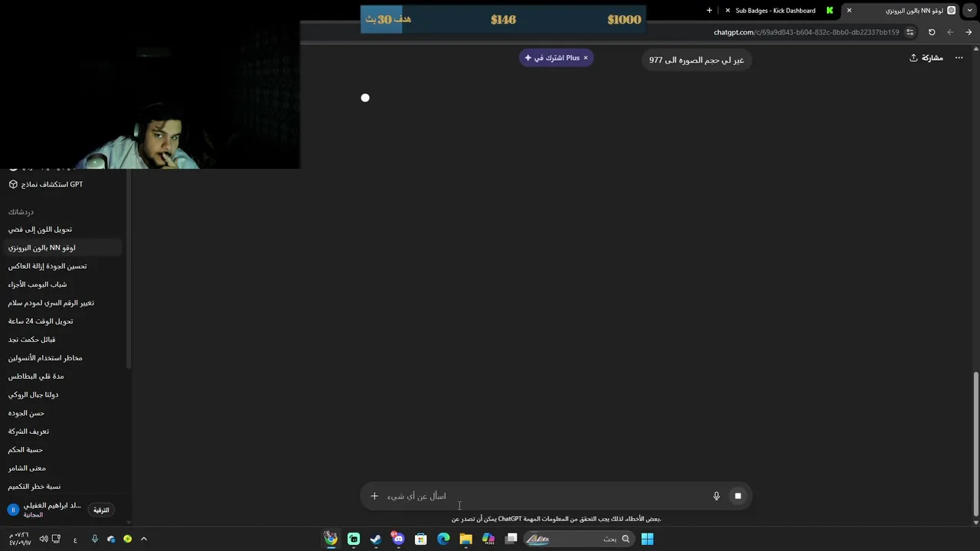Open chat شباب البومب الأجزاء
Viewport: 980px width, 551px height.
[38, 285]
